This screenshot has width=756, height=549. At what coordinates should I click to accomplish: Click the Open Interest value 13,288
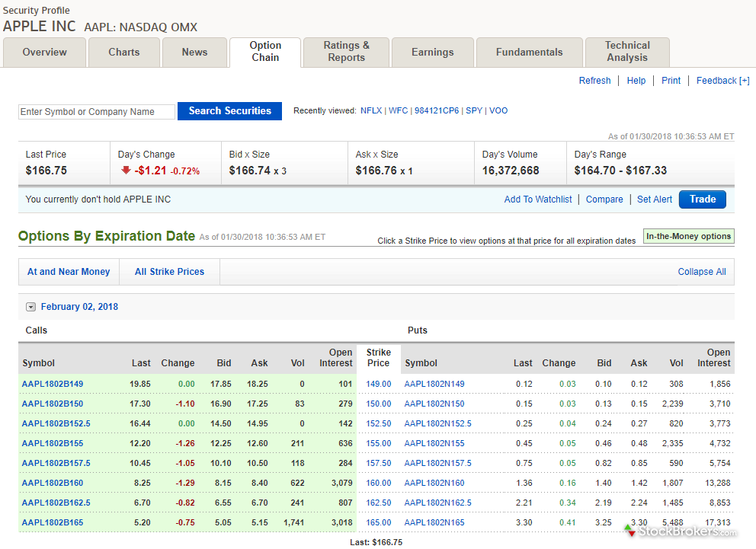(717, 483)
